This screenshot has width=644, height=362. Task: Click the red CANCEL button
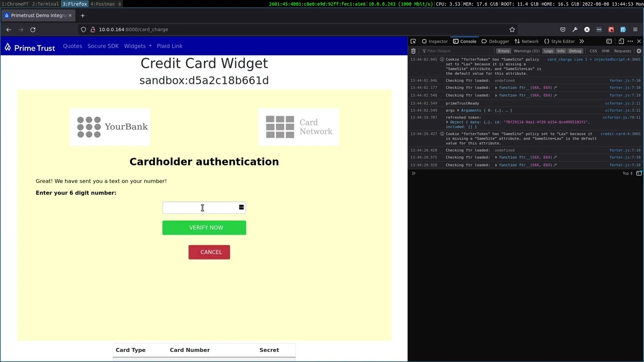[209, 252]
